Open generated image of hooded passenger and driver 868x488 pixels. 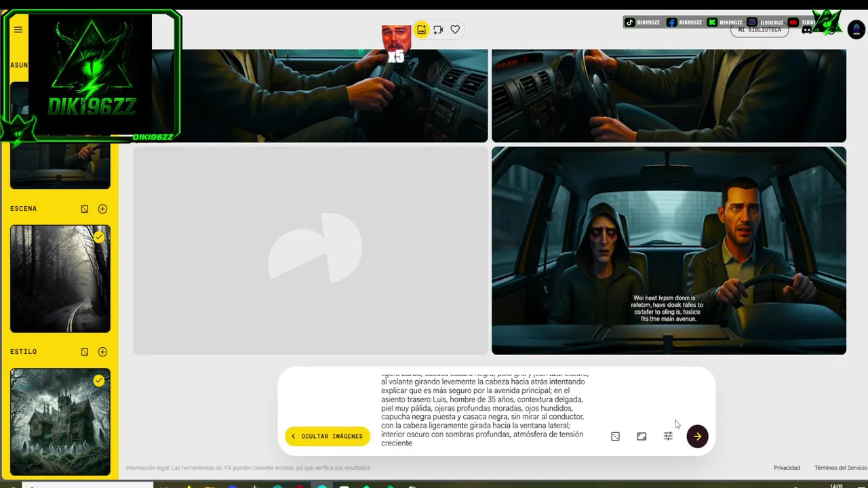(669, 250)
